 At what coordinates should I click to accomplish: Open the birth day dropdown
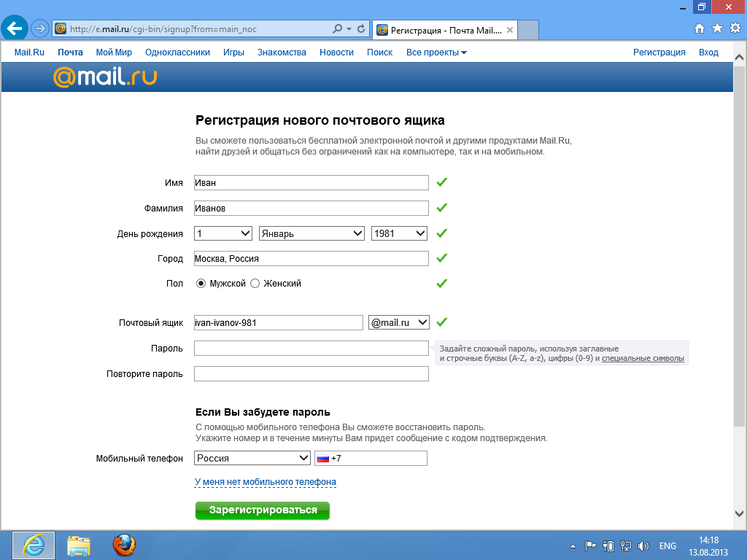[223, 233]
